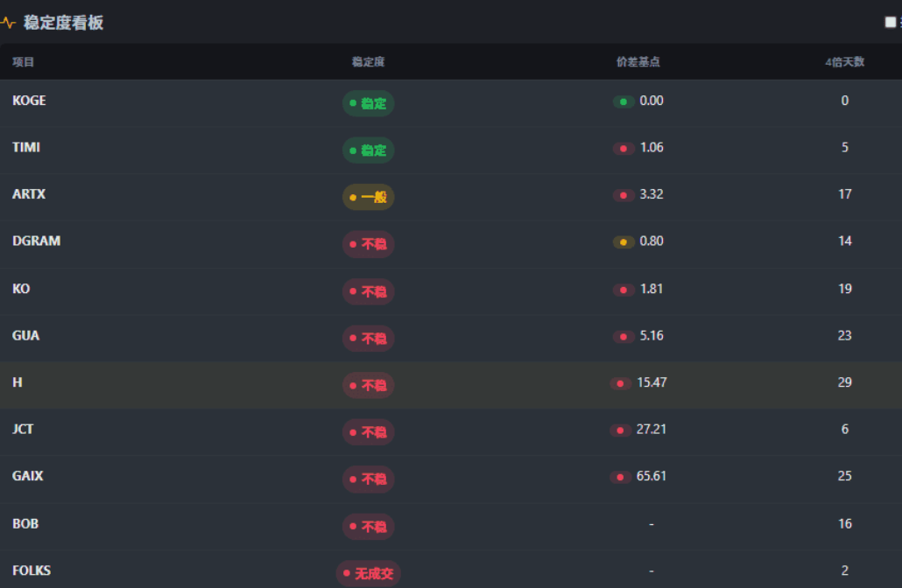902x588 pixels.
Task: Open the JCT project name
Action: (24, 430)
